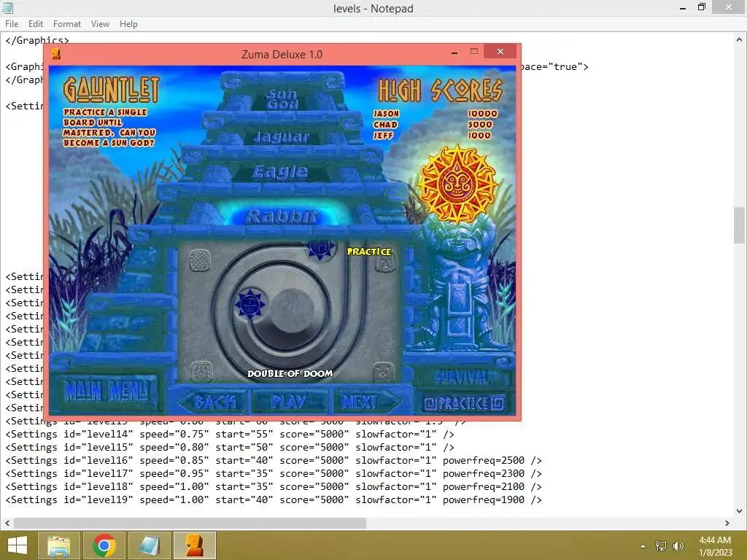Screen dimensions: 747x560
Task: Click the level19 settings line in Notepad
Action: click(274, 500)
